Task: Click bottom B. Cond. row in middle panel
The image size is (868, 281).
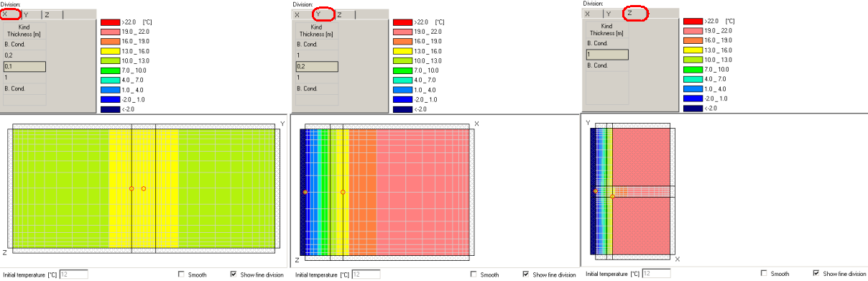Action: tap(316, 88)
